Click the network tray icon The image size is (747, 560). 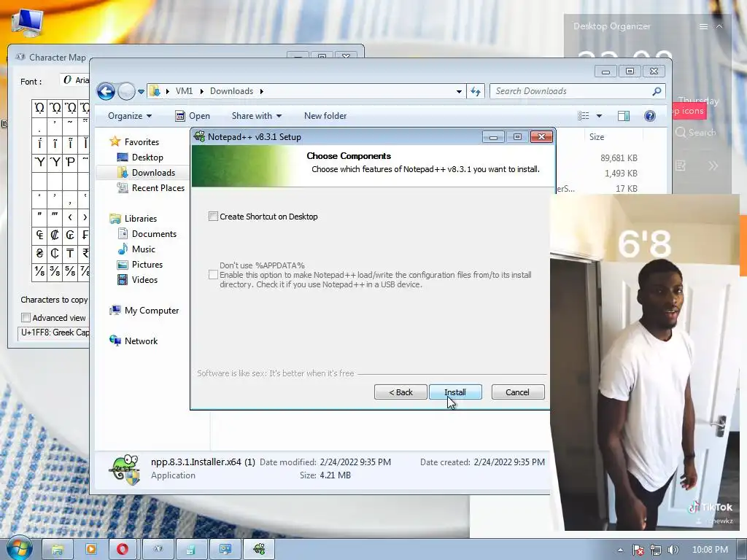656,550
